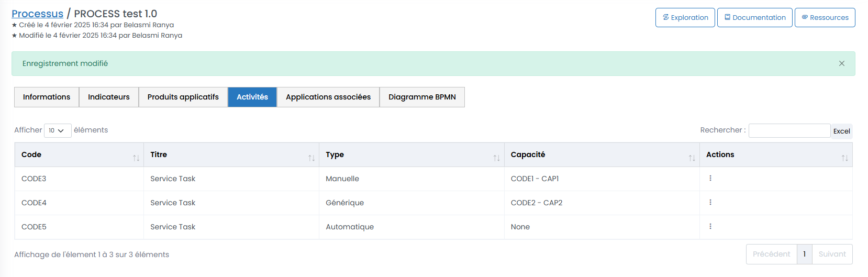Go to the Produits applicatifs tab
This screenshot has height=277, width=868.
[183, 97]
